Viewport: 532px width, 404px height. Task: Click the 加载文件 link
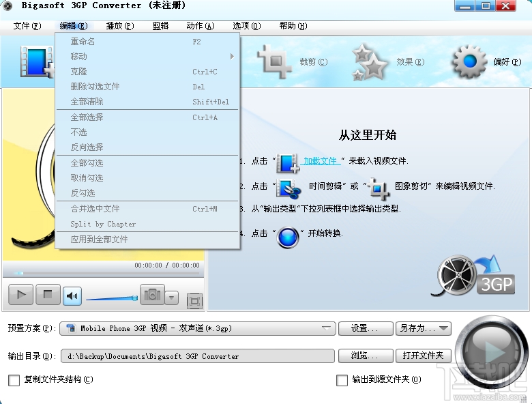[321, 161]
